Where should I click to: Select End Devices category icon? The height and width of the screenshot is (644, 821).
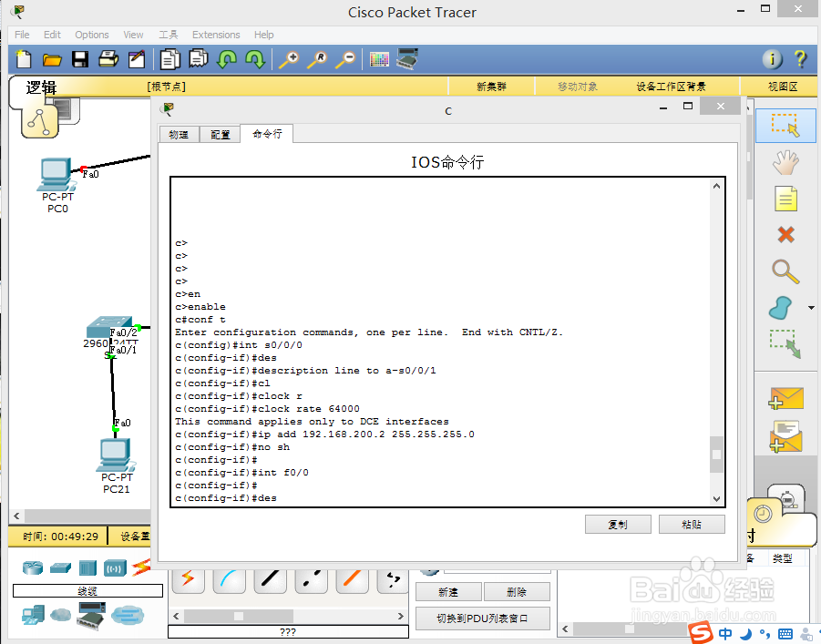(x=33, y=615)
